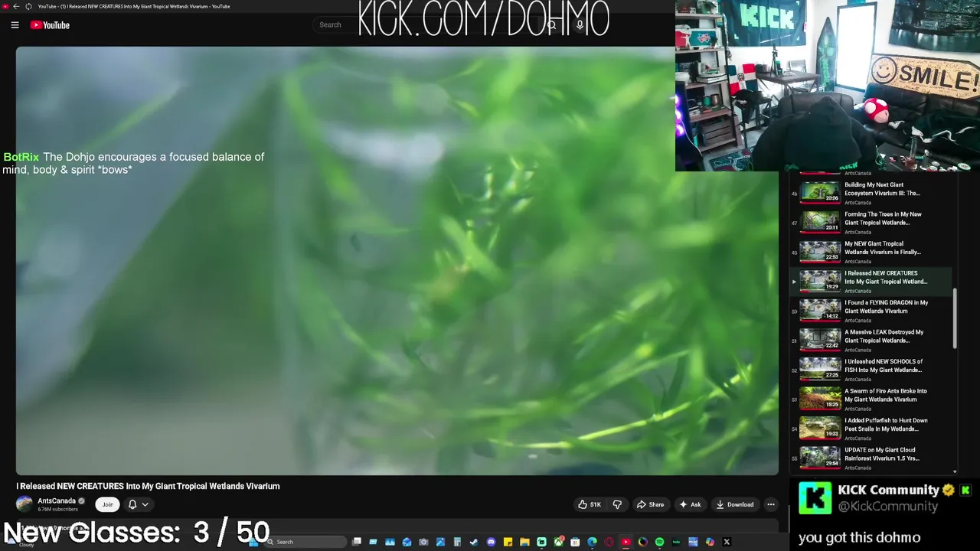The height and width of the screenshot is (551, 980).
Task: Switch to Opera browser in taskbar
Action: coord(609,542)
